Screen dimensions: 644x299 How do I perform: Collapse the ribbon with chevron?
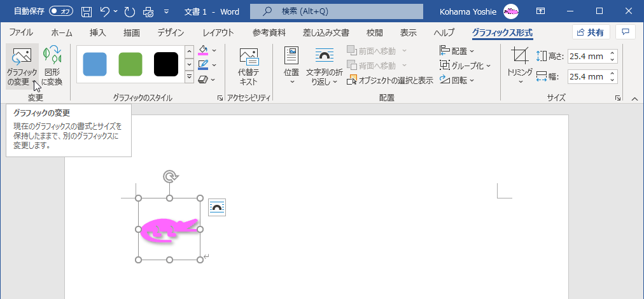(x=634, y=99)
